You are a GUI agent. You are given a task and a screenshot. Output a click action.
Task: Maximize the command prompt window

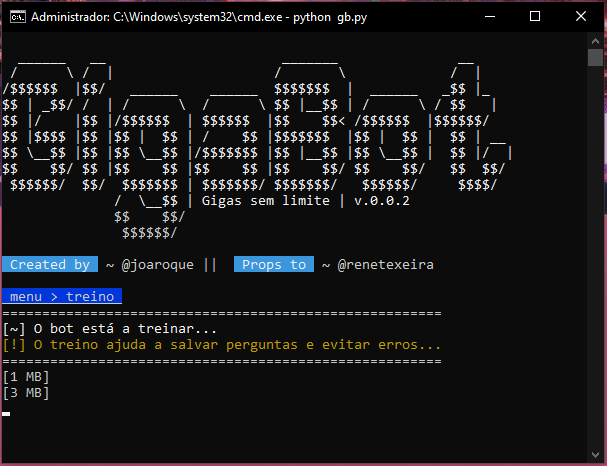534,16
